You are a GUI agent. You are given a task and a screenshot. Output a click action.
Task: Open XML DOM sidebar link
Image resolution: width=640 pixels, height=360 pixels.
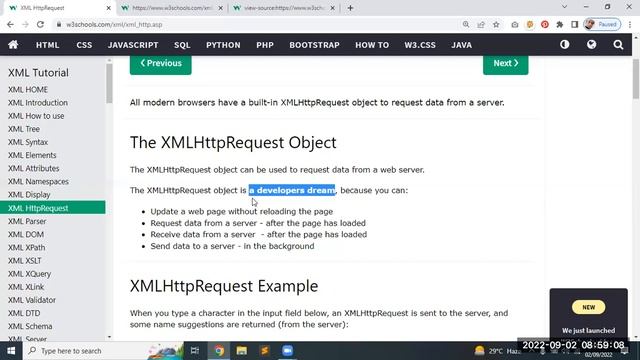(x=26, y=234)
